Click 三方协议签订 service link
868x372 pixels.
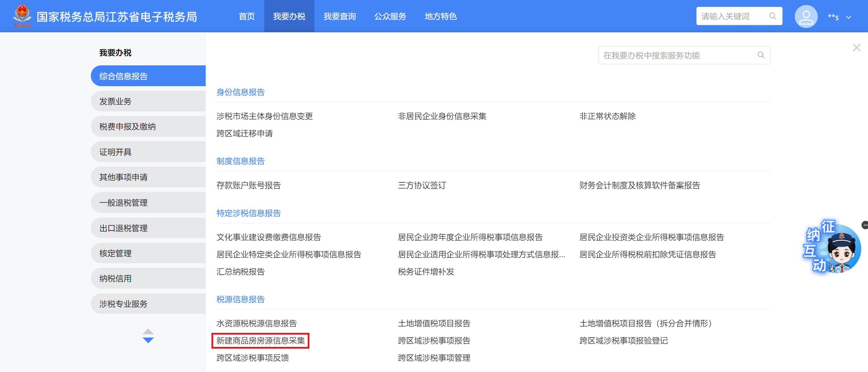(x=422, y=185)
